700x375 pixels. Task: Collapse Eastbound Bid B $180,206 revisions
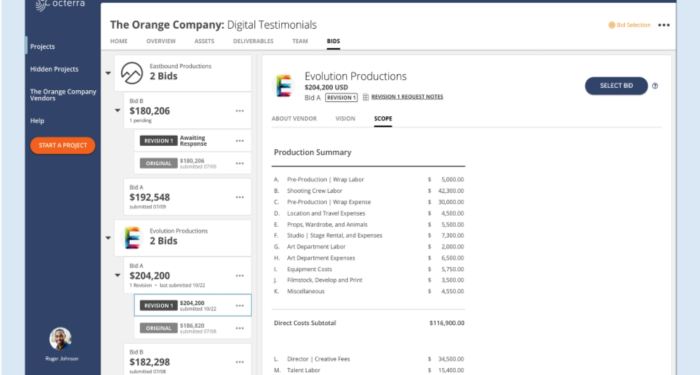tap(117, 110)
